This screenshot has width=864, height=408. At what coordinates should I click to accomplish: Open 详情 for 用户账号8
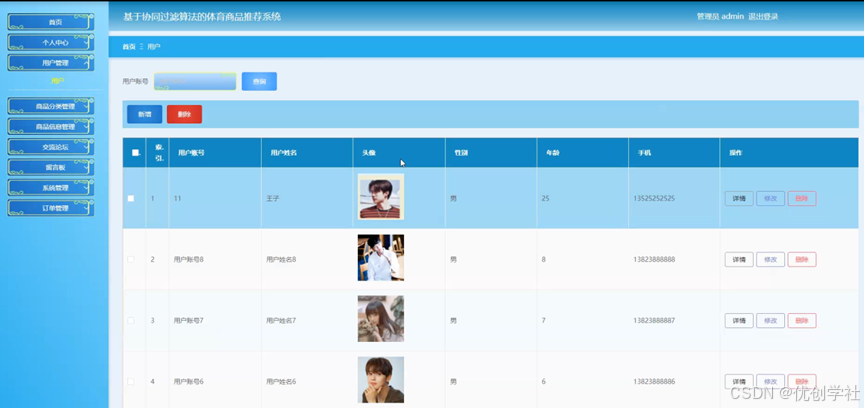click(x=739, y=259)
